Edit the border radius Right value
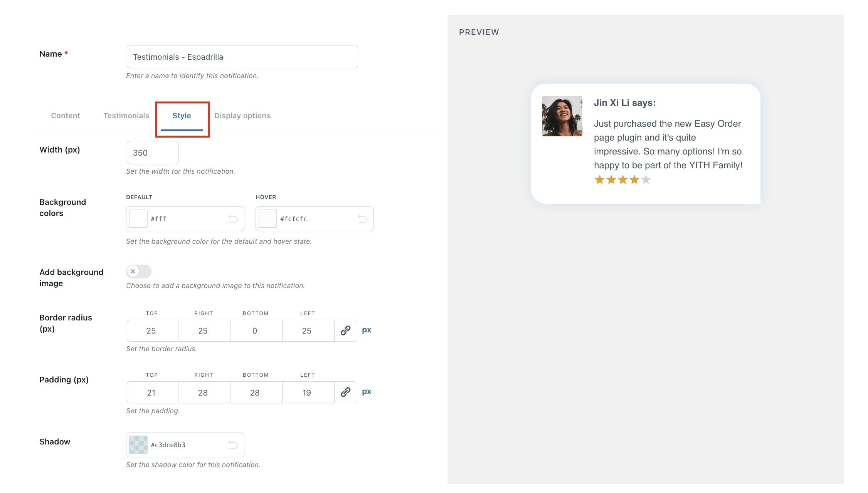The width and height of the screenshot is (868, 493). point(204,330)
